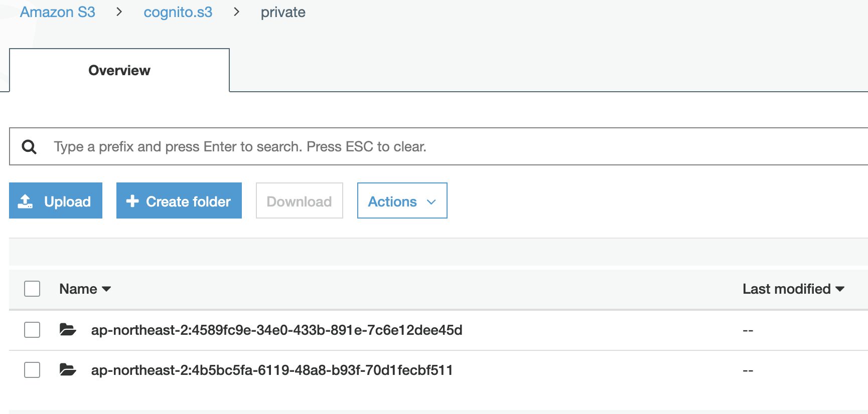This screenshot has width=868, height=414.
Task: Open the cognito.s3 bucket breadcrumb
Action: tap(178, 12)
